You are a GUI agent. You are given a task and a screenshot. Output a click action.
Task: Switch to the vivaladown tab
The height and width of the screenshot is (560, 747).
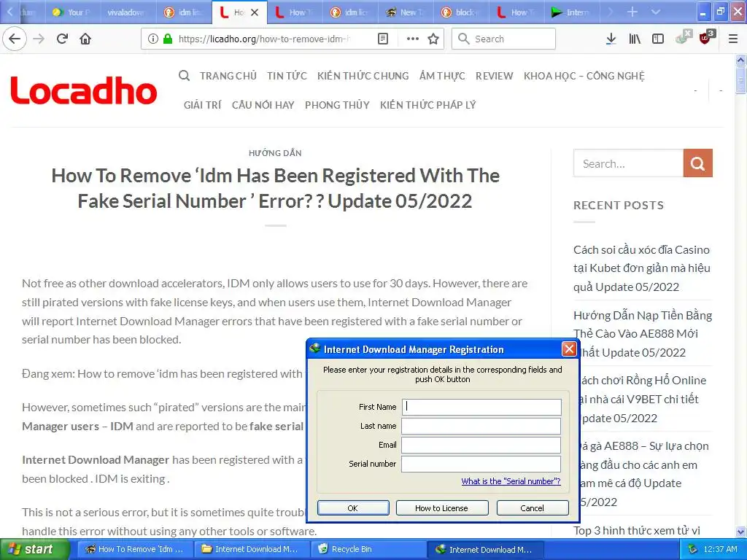(125, 12)
